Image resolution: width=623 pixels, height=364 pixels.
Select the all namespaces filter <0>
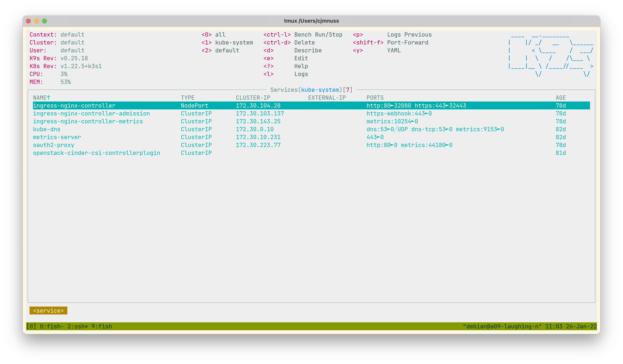(213, 34)
